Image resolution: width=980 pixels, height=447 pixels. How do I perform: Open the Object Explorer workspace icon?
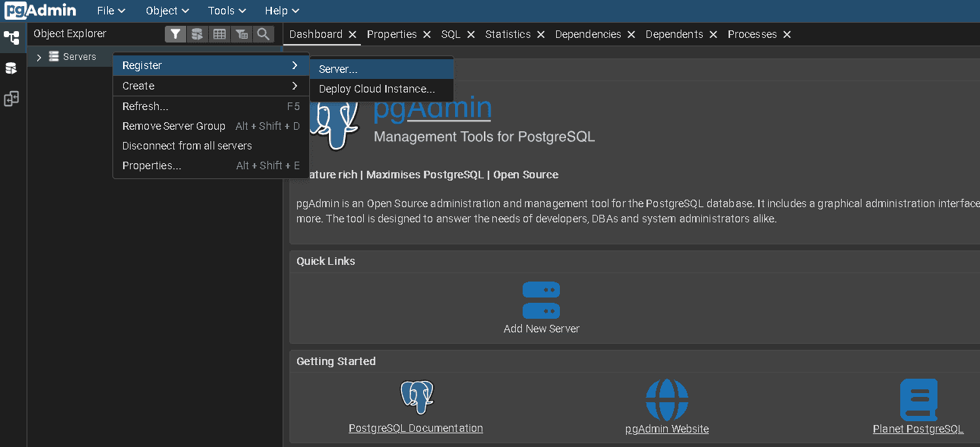click(x=11, y=37)
